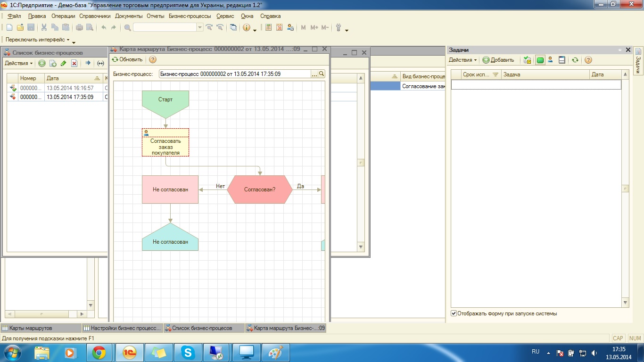Click the volume icon in system tray
The image size is (644, 362).
[595, 353]
